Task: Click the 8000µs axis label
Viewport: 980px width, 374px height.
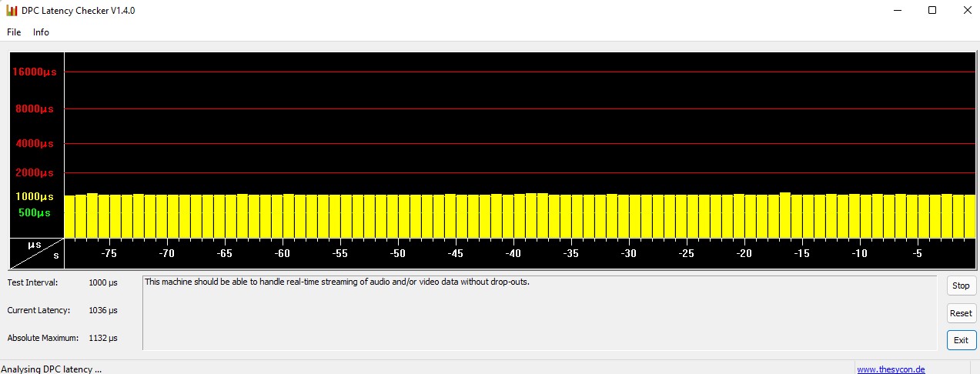Action: coord(35,109)
